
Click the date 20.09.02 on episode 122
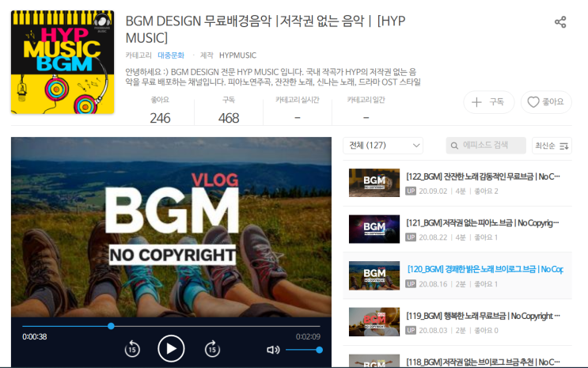433,192
